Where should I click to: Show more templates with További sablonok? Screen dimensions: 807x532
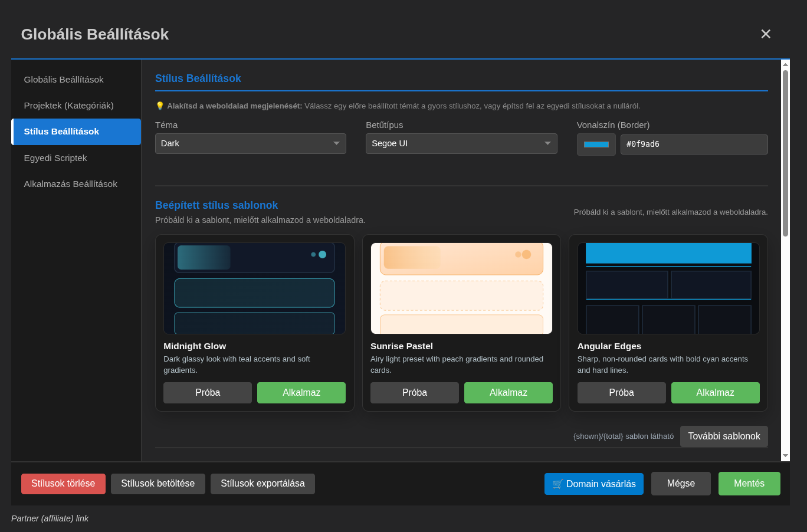point(724,436)
